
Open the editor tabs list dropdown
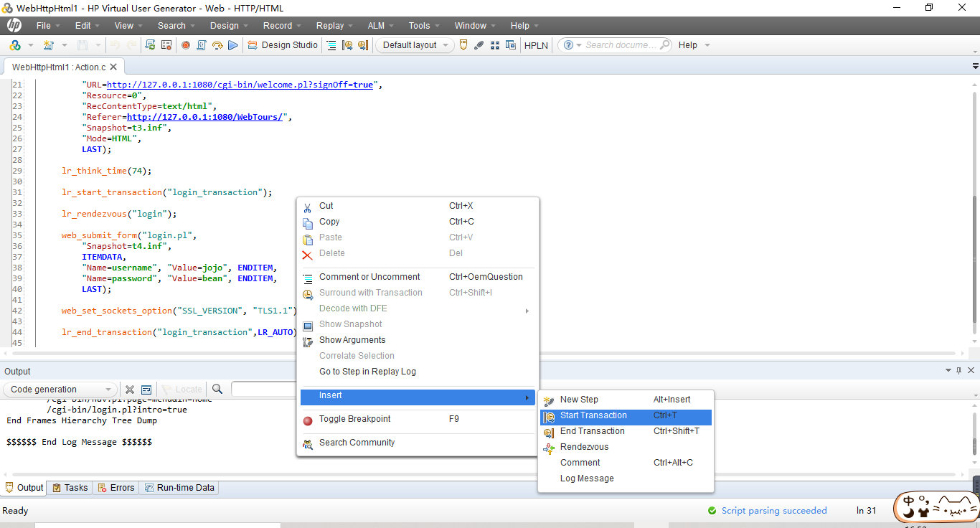975,66
